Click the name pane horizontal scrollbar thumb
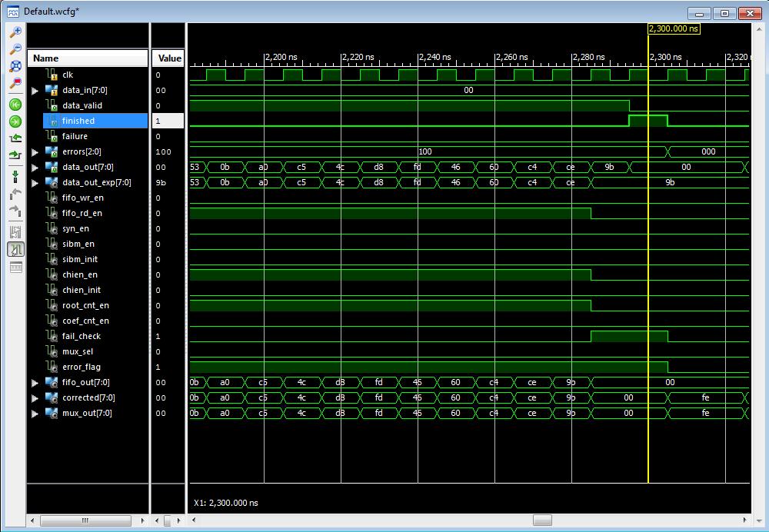 point(85,520)
